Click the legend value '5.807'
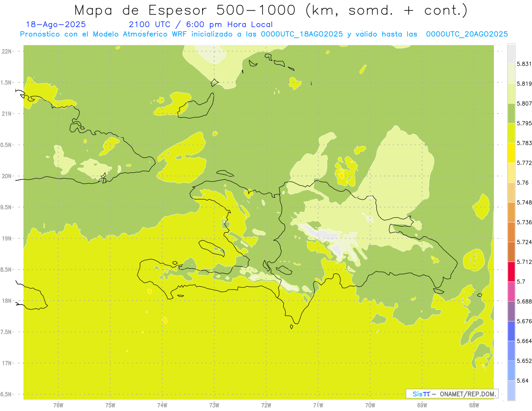 click(x=524, y=103)
